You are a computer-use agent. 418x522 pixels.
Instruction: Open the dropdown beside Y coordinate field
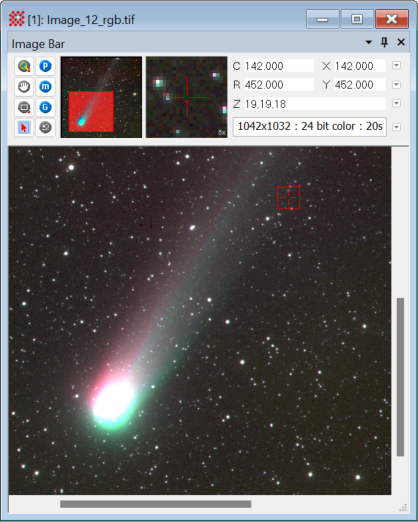pos(396,84)
